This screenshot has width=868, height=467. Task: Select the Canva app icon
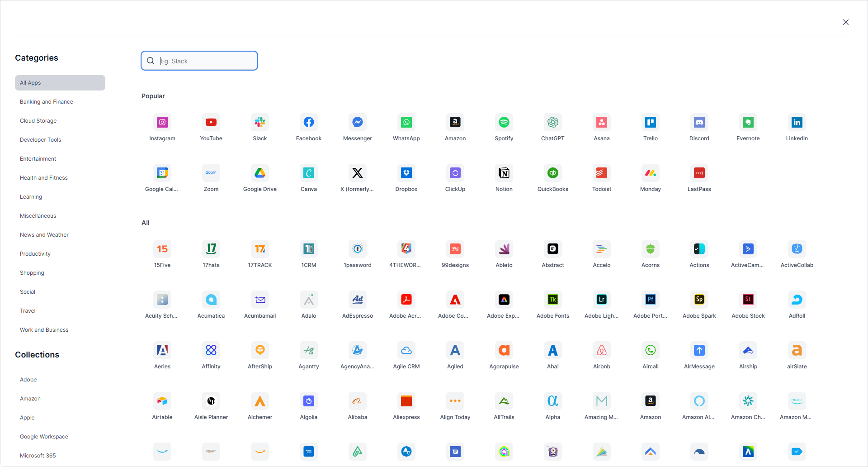tap(309, 173)
